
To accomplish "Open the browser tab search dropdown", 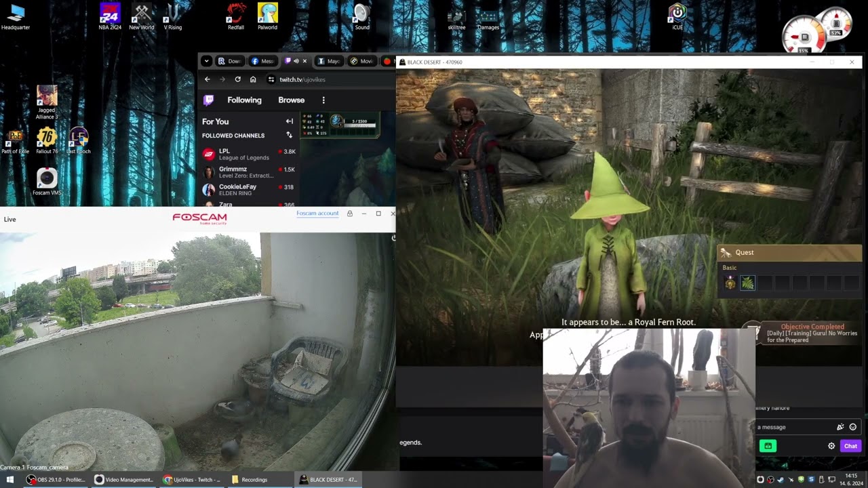I will click(x=206, y=61).
